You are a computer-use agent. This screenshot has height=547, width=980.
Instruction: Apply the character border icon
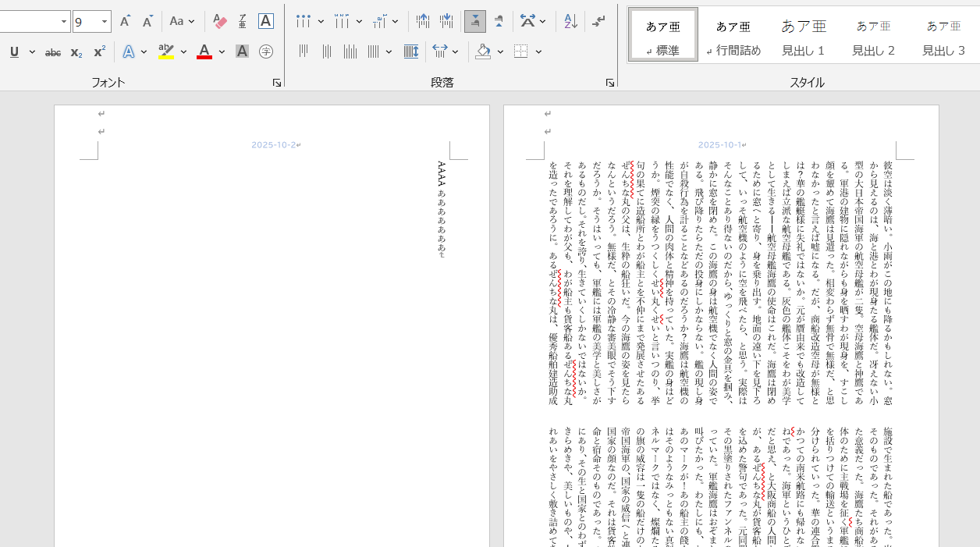(266, 22)
